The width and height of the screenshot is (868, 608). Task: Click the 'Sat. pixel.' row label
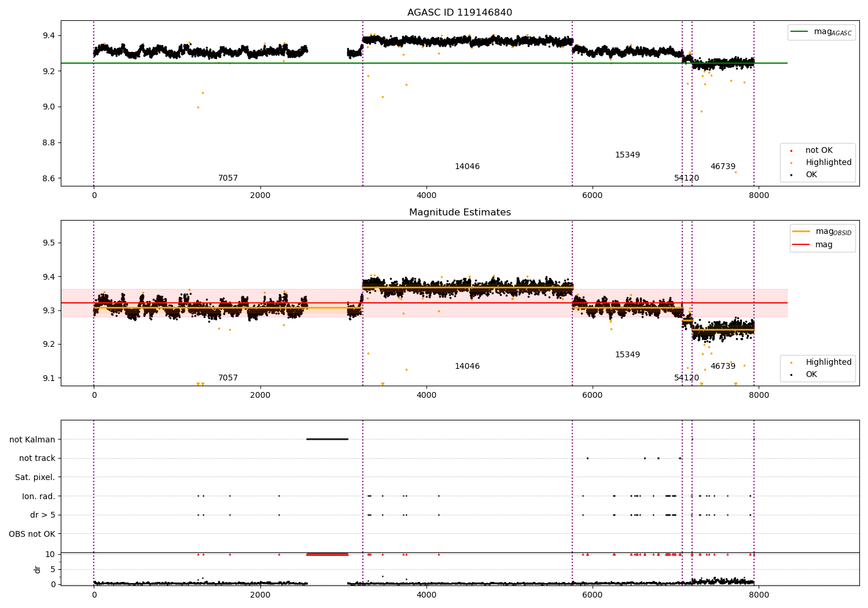coord(35,478)
